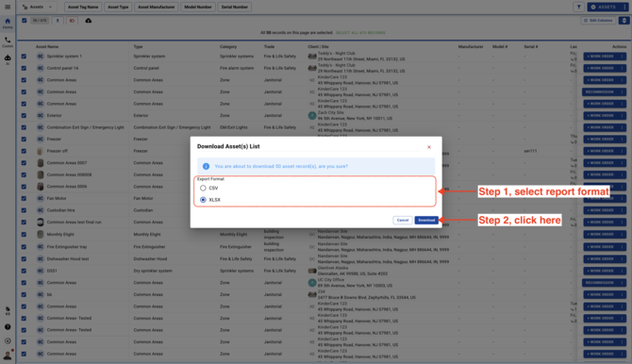Open the filter funnel button

pos(579,7)
